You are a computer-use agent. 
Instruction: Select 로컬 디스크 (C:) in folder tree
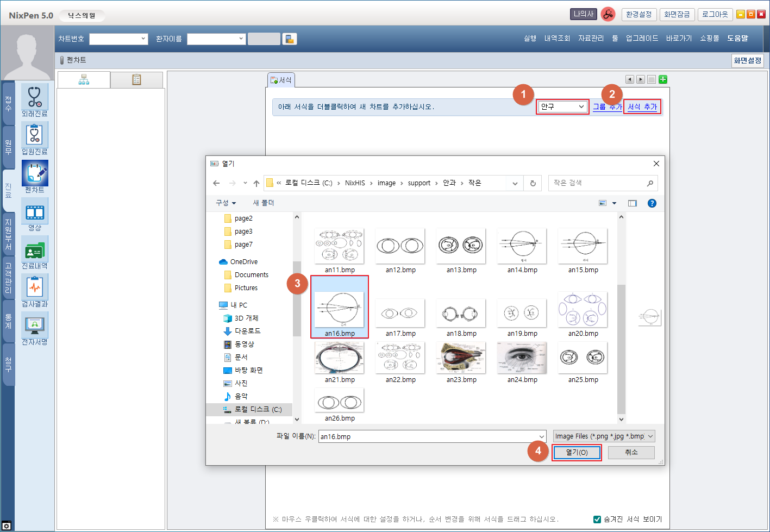pyautogui.click(x=258, y=409)
